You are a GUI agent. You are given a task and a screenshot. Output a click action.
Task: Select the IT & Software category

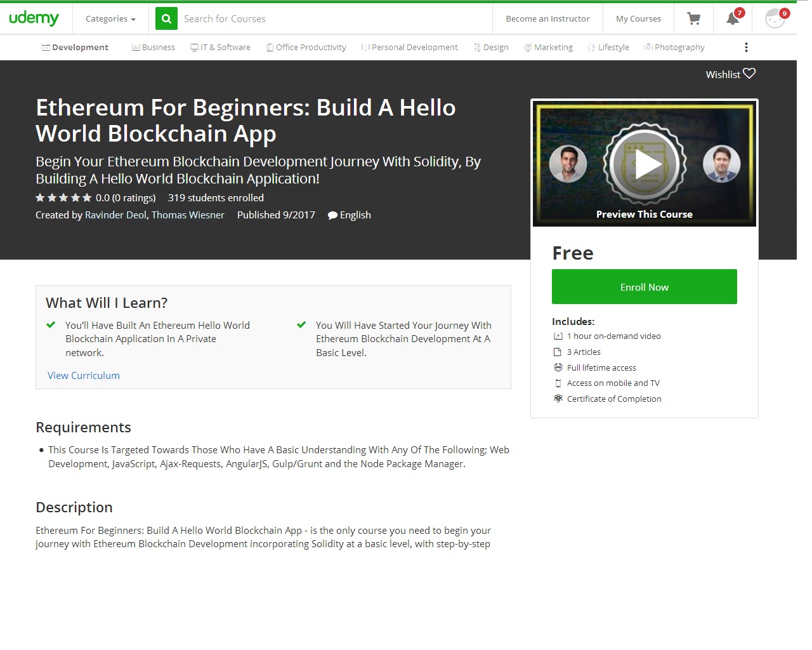(220, 48)
